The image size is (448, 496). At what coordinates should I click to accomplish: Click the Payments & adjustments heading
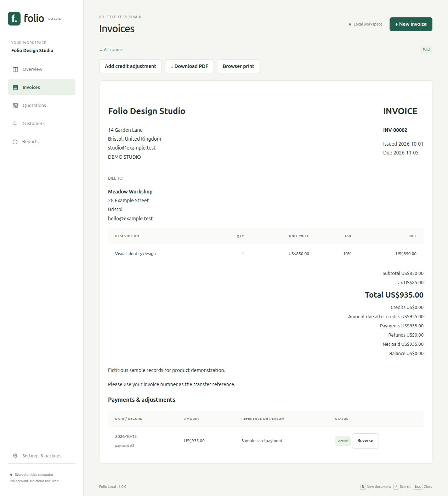pos(142,400)
